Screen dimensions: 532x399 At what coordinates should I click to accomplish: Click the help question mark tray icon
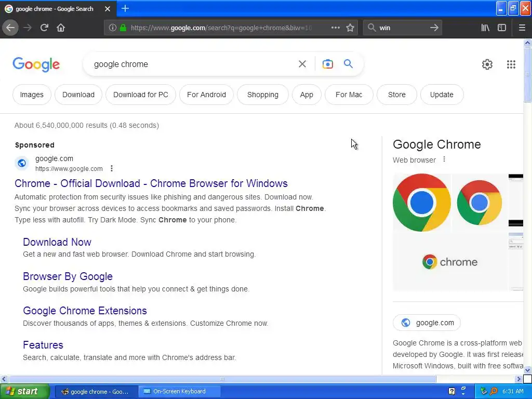coord(451,391)
